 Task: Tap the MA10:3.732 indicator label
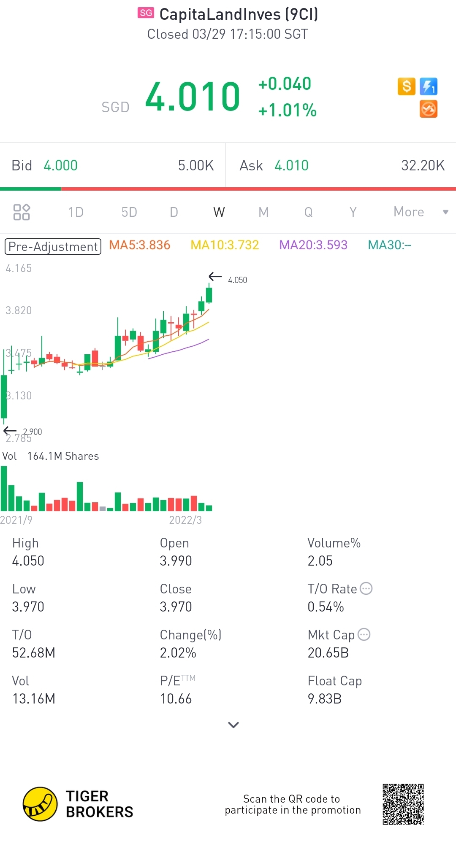click(x=225, y=245)
